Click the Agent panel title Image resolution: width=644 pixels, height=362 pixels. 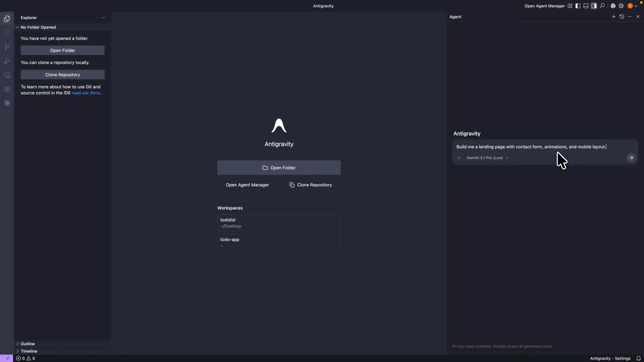tap(455, 17)
